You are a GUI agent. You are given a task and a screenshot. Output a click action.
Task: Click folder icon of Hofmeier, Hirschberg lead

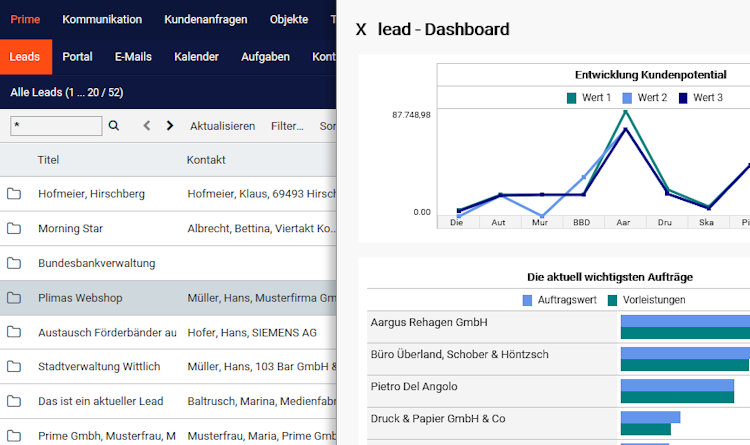point(14,194)
